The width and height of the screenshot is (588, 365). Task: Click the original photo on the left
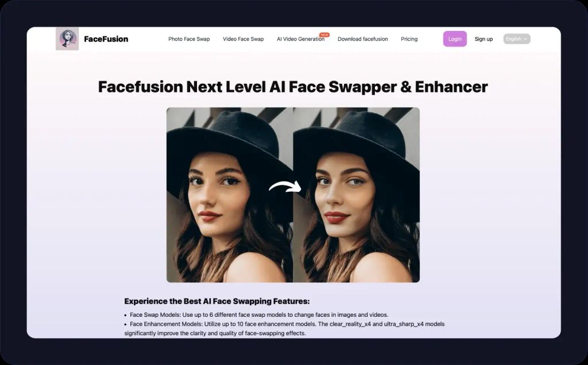coord(230,195)
